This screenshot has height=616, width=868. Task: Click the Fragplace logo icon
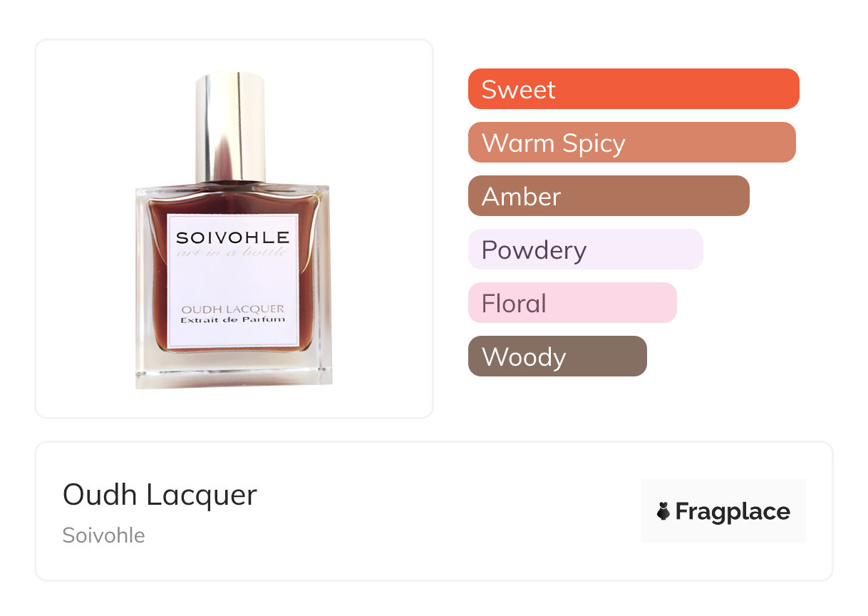(663, 511)
